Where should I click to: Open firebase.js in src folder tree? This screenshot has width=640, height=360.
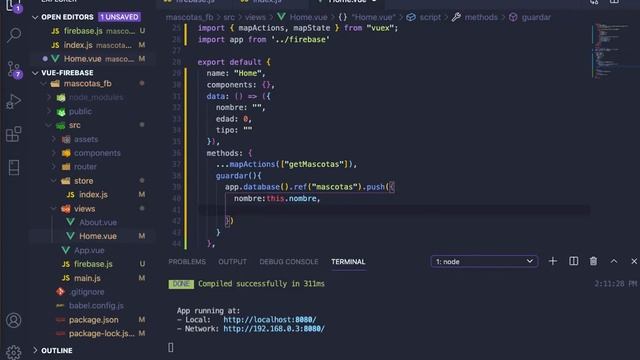click(x=93, y=264)
